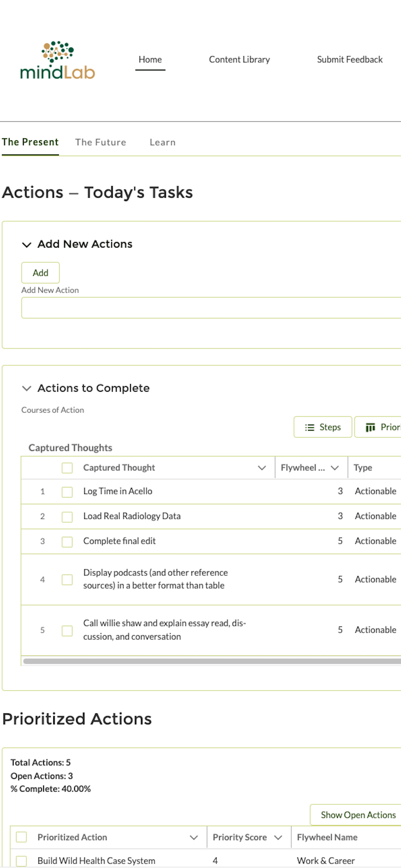Click Show Open Actions button
401x868 pixels.
tap(358, 815)
